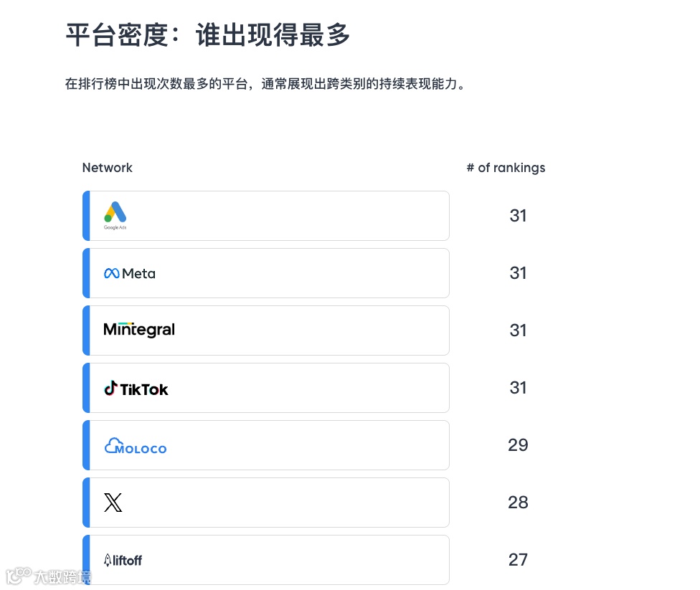Image resolution: width=700 pixels, height=590 pixels.
Task: Click the Google Ads logo icon
Action: coord(115,213)
